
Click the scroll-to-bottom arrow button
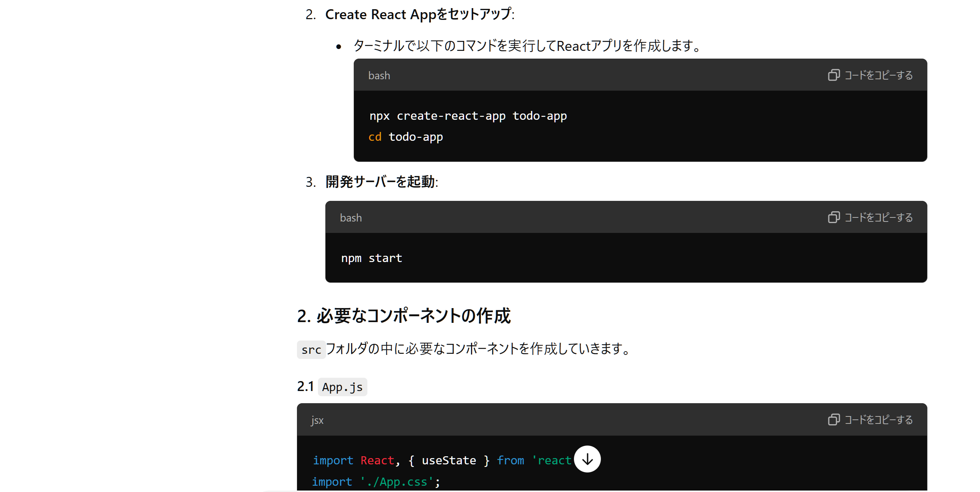coord(587,459)
